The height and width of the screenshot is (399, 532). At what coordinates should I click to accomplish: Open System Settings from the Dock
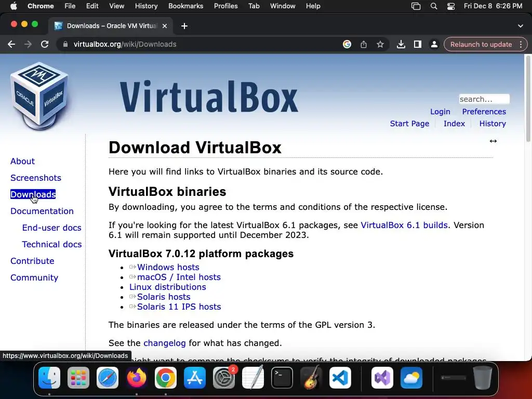pyautogui.click(x=224, y=377)
